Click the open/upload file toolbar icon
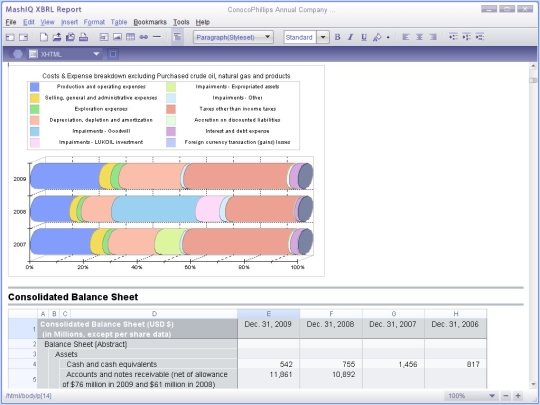This screenshot has height=405, width=540. coord(57,37)
